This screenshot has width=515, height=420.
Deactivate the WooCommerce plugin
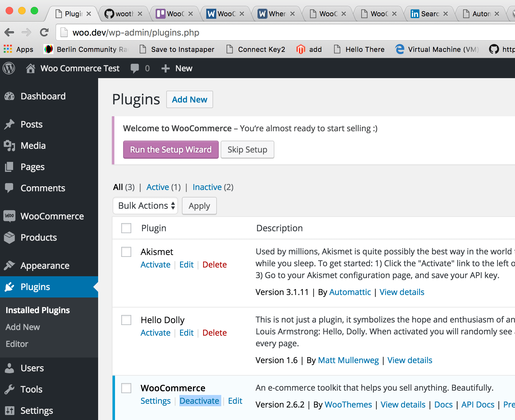(x=199, y=401)
